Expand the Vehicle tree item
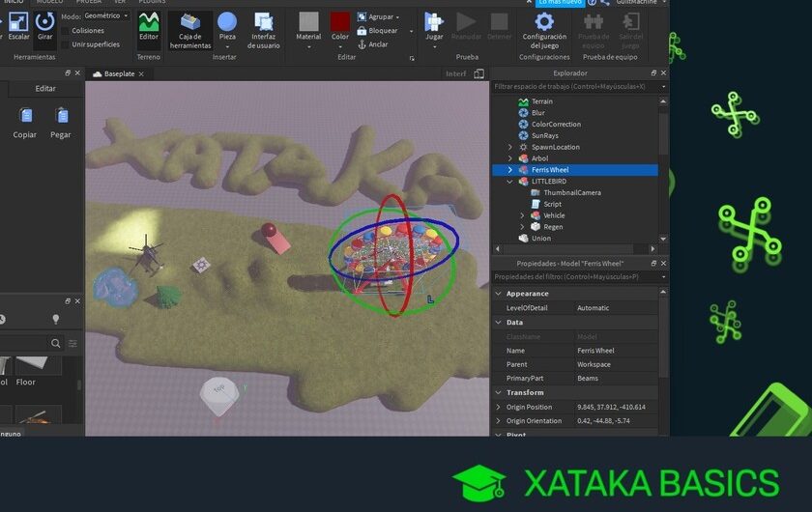 click(522, 215)
